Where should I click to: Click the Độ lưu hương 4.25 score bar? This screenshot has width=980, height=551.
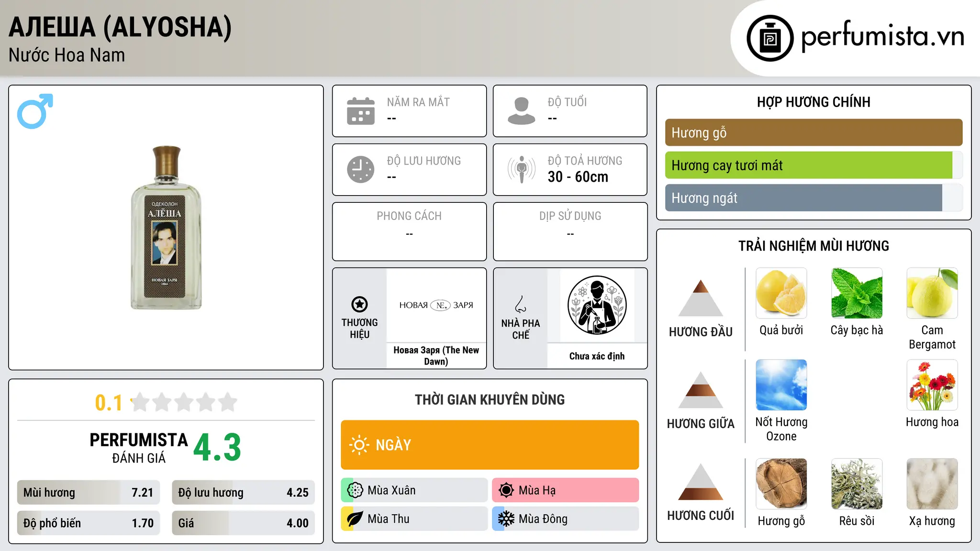pos(243,493)
